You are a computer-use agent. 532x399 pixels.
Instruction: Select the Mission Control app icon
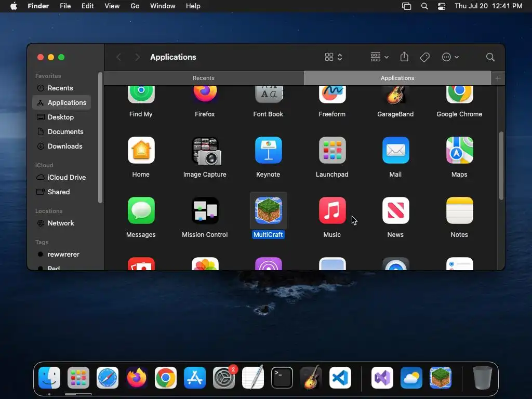pyautogui.click(x=205, y=210)
